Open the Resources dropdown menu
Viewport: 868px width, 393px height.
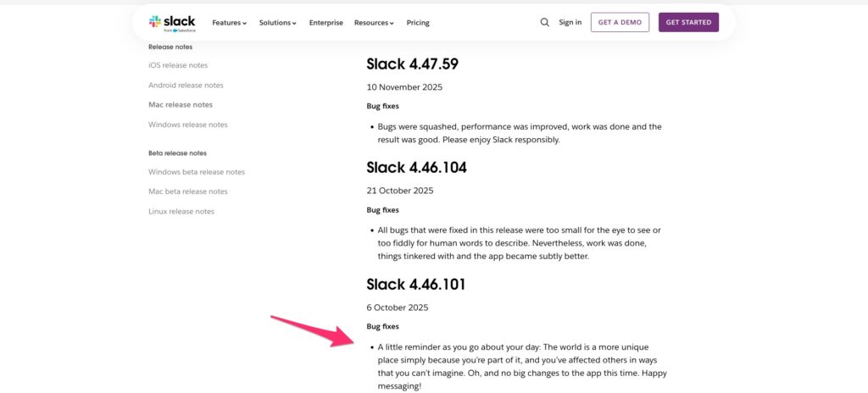coord(374,23)
